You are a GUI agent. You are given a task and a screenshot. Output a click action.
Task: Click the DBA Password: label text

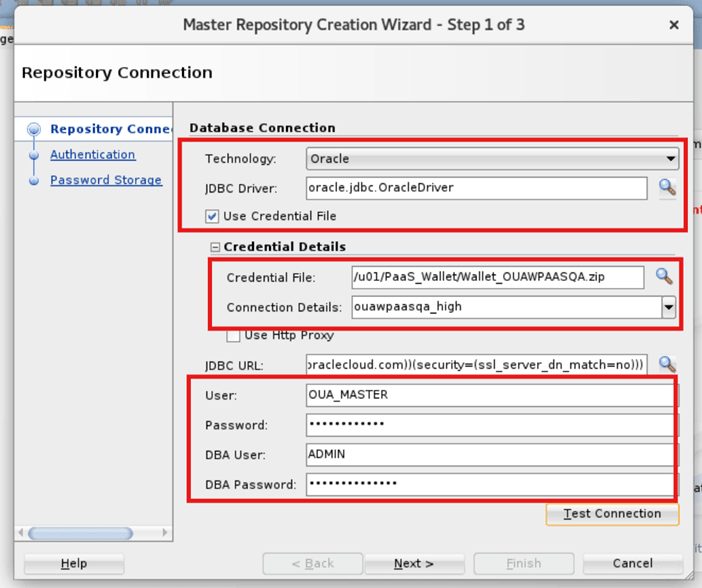click(251, 485)
